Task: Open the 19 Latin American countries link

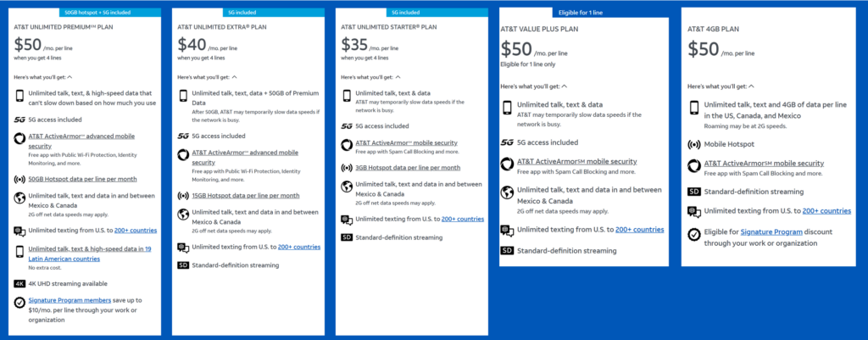Action: (x=90, y=254)
